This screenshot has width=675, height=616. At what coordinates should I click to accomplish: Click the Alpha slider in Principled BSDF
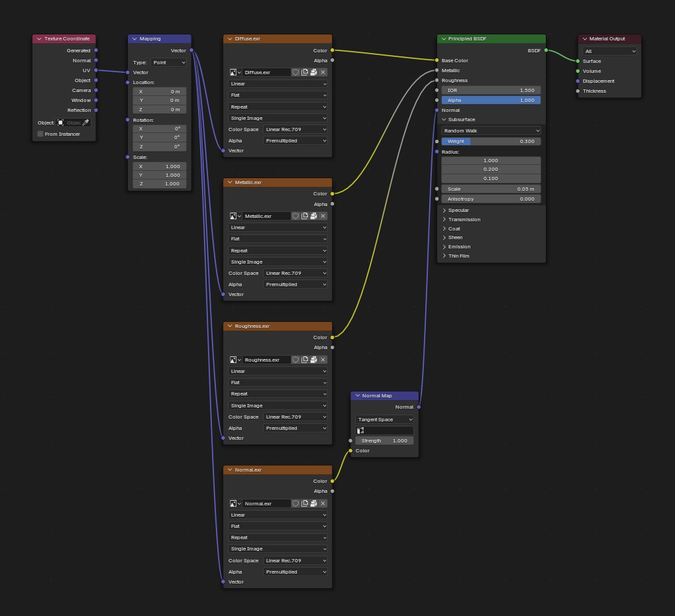pyautogui.click(x=491, y=100)
